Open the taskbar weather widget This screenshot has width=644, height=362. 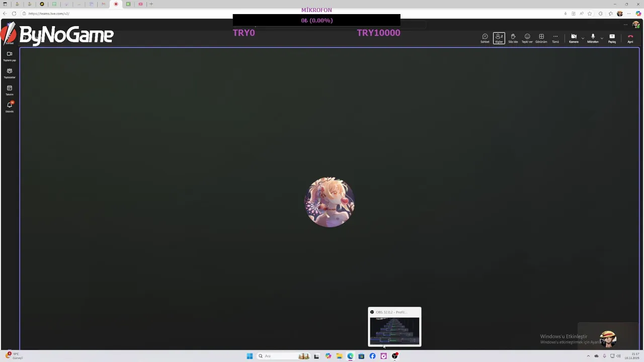tap(14, 356)
